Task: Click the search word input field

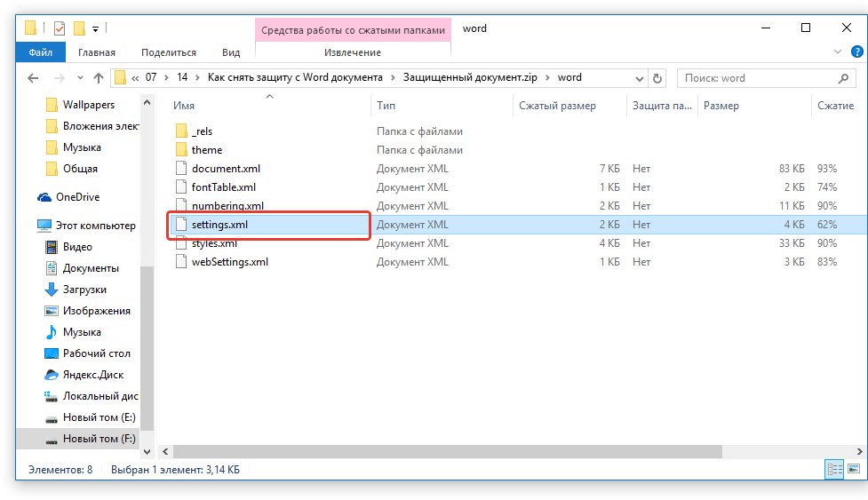Action: (757, 78)
